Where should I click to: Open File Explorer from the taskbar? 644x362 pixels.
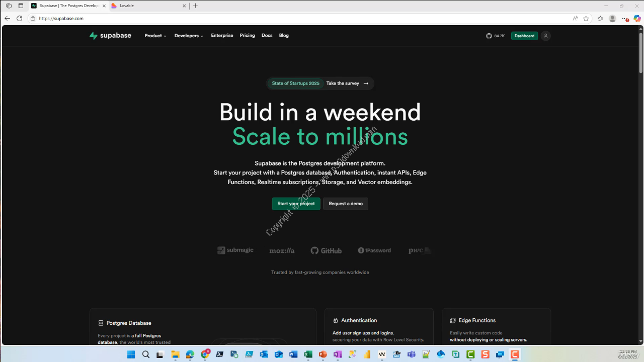click(175, 354)
